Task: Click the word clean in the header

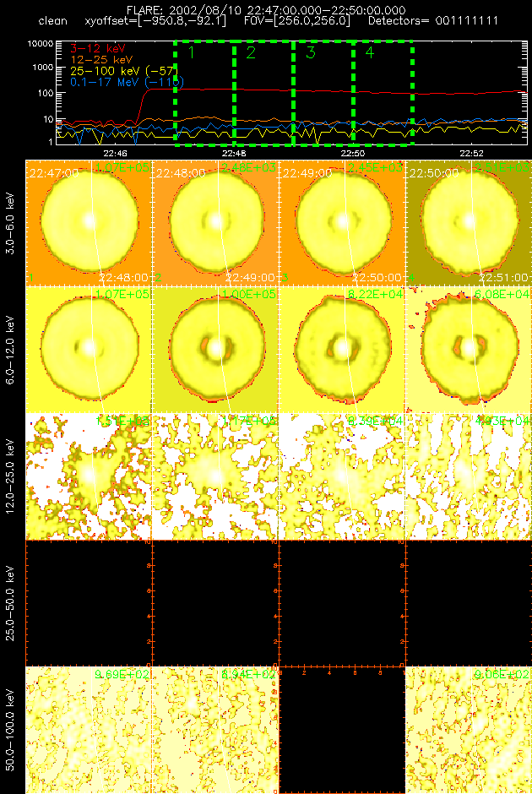Action: tap(52, 21)
